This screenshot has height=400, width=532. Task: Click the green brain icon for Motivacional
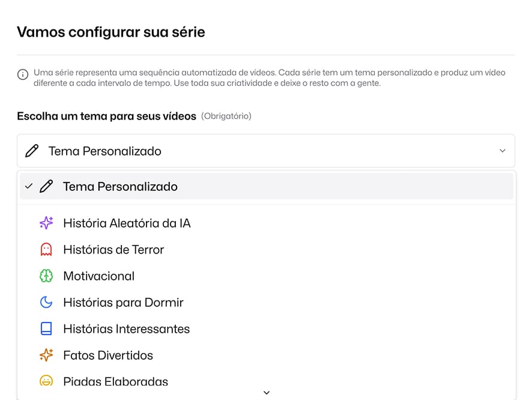pyautogui.click(x=46, y=276)
